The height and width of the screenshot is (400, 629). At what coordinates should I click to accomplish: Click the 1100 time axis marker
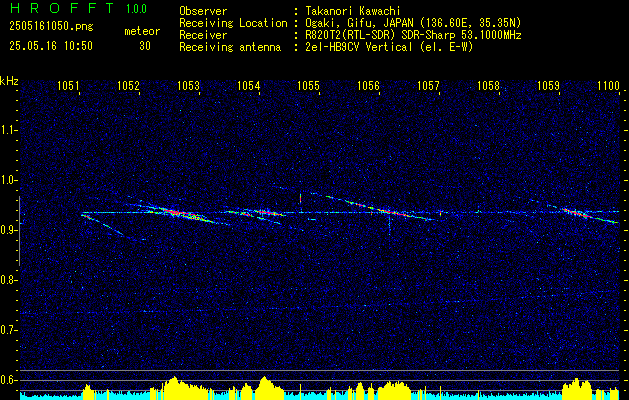609,85
